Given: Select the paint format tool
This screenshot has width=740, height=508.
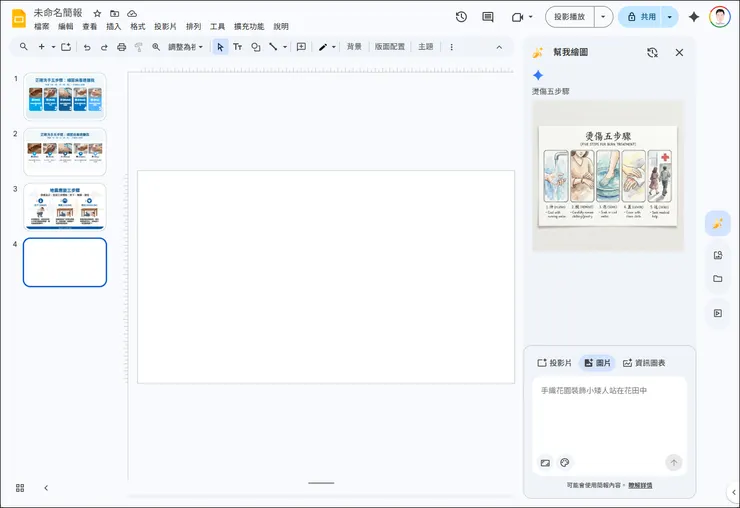Looking at the screenshot, I should click(x=139, y=47).
